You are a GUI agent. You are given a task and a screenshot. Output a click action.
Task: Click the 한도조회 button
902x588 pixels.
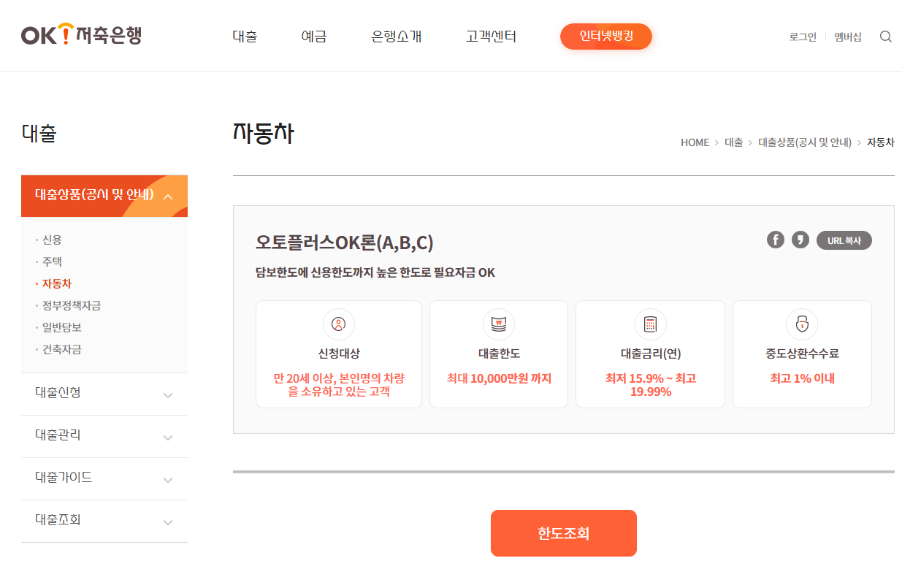coord(564,533)
